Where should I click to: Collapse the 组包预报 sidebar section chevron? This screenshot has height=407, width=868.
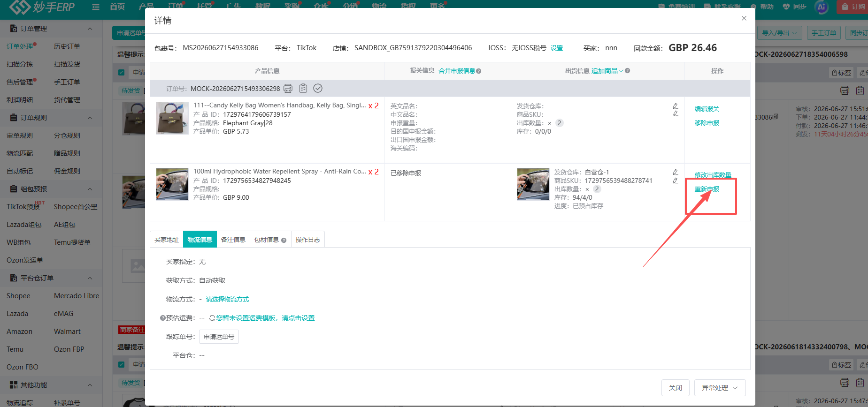[x=90, y=189]
